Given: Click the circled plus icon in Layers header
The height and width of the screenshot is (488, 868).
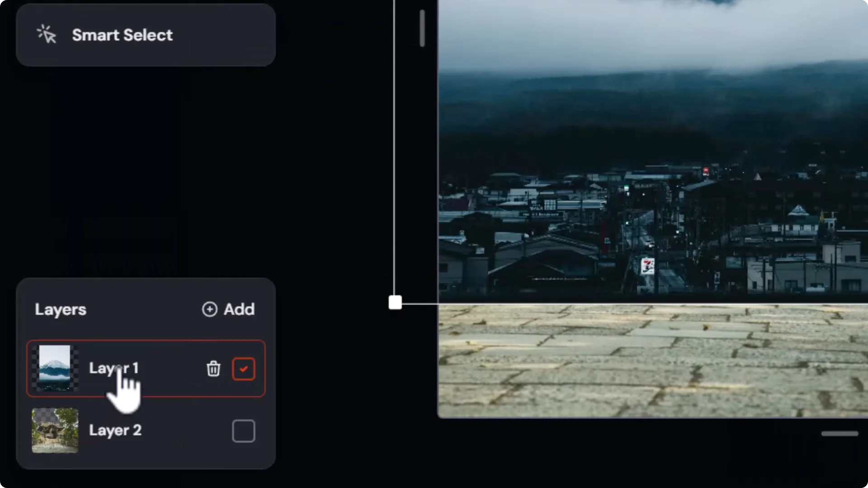Looking at the screenshot, I should click(x=209, y=310).
